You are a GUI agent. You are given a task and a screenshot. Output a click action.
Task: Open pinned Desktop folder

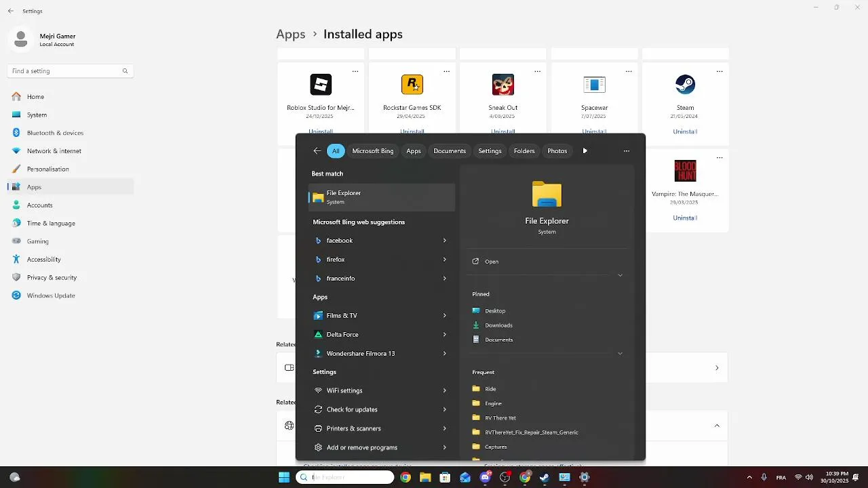pyautogui.click(x=495, y=311)
